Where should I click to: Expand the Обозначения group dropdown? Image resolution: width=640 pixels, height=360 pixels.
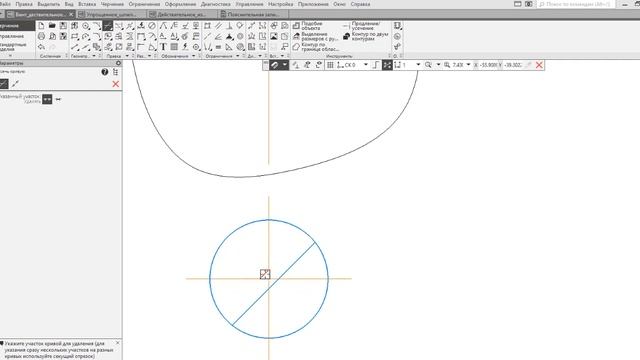tap(193, 56)
